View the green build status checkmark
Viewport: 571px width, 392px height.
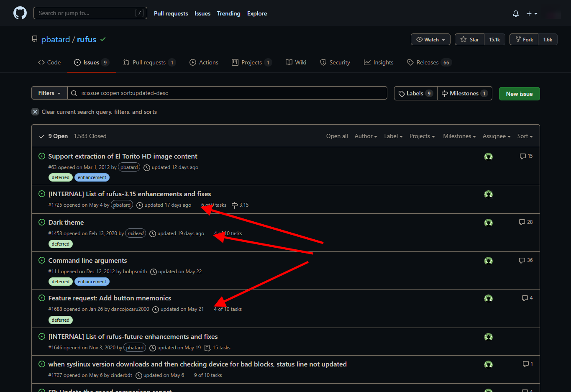[x=103, y=39]
